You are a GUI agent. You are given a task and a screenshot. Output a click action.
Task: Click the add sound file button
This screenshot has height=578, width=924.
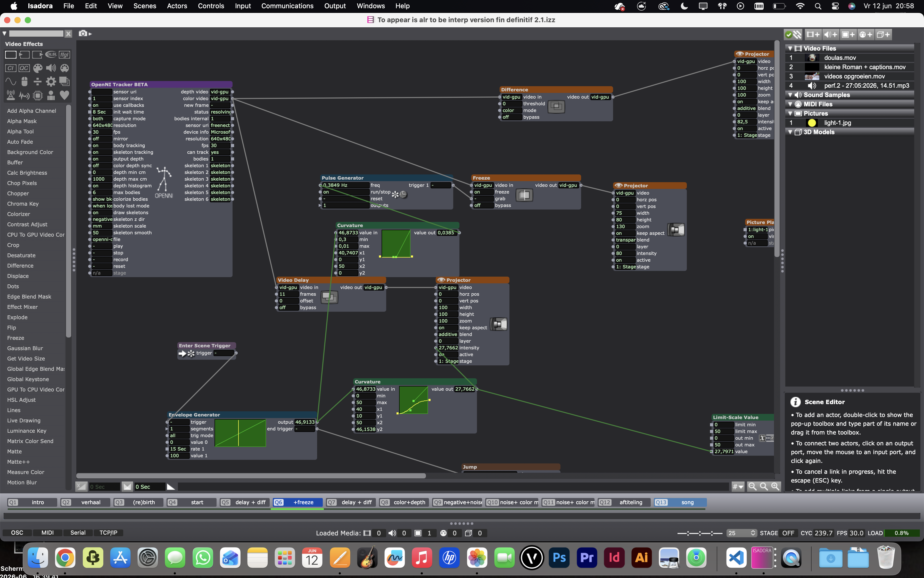[830, 34]
